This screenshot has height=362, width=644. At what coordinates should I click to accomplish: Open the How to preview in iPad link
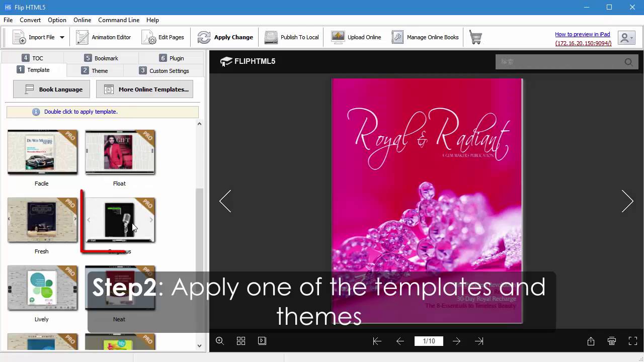(583, 34)
